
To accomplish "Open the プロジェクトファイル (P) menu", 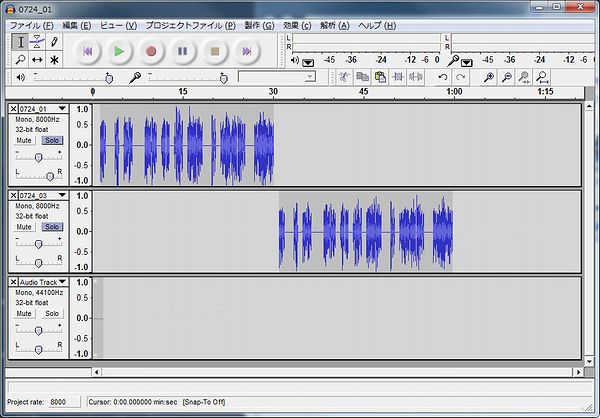I will [190, 26].
